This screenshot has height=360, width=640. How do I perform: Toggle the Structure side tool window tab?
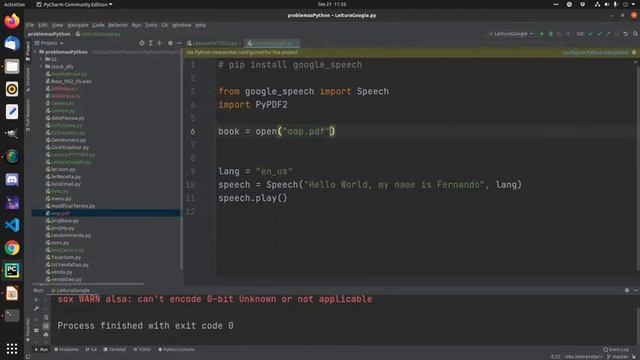pos(28,79)
